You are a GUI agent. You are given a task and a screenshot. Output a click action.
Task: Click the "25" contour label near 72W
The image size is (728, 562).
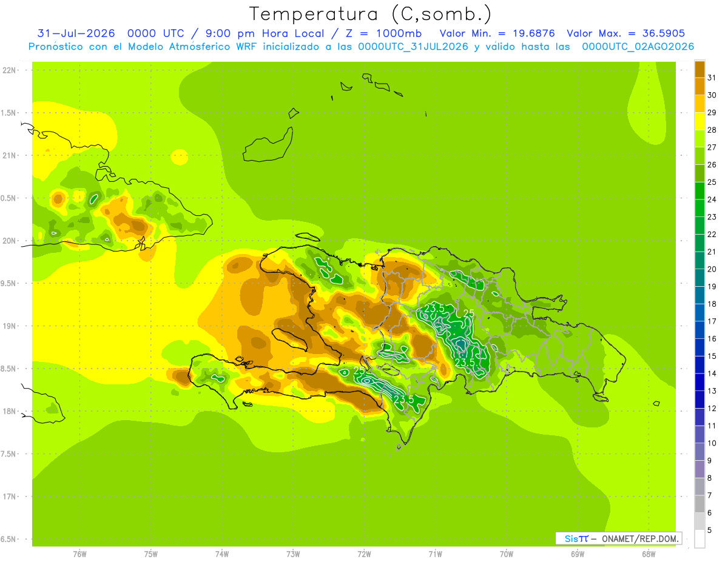[x=359, y=370]
